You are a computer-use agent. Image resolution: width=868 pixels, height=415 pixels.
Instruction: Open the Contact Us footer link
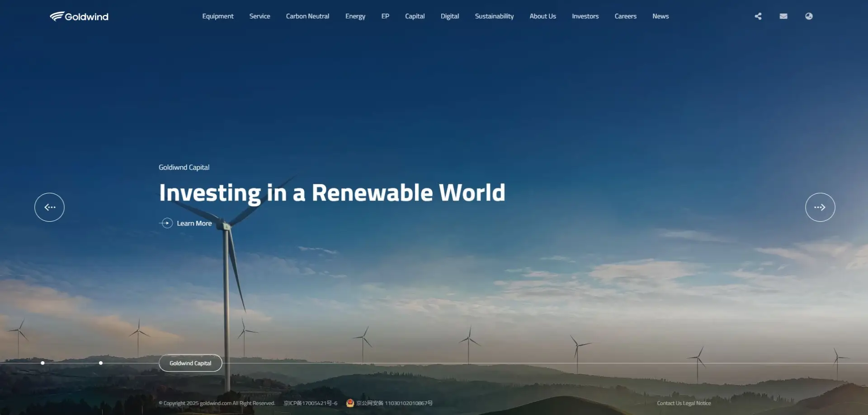[x=669, y=403]
